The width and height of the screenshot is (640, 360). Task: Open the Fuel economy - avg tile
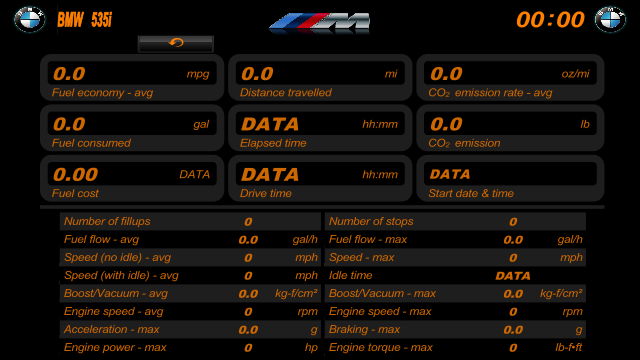pyautogui.click(x=132, y=78)
